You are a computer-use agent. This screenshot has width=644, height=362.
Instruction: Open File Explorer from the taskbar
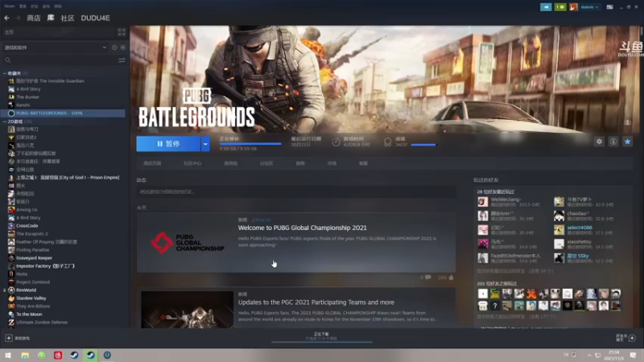click(25, 355)
